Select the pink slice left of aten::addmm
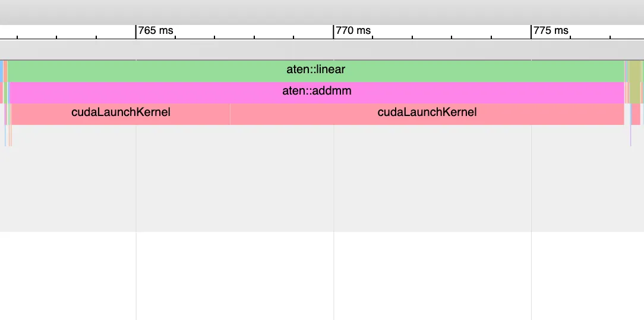The image size is (644, 320). (x=1, y=92)
